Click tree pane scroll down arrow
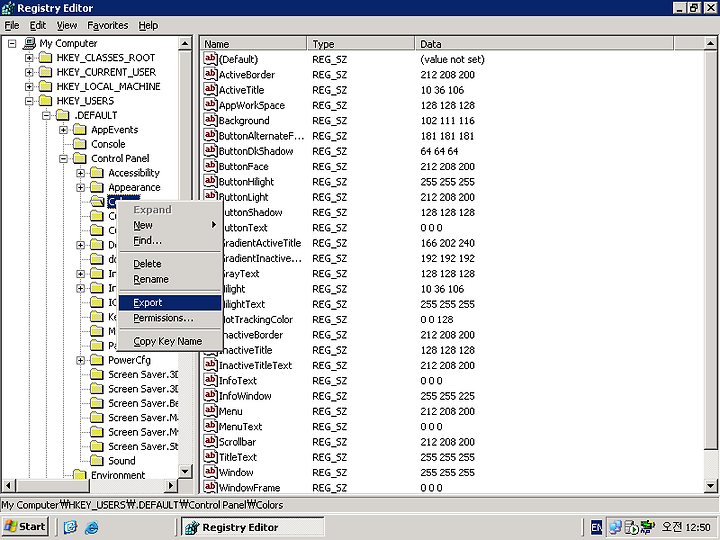720x540 pixels. pos(185,471)
